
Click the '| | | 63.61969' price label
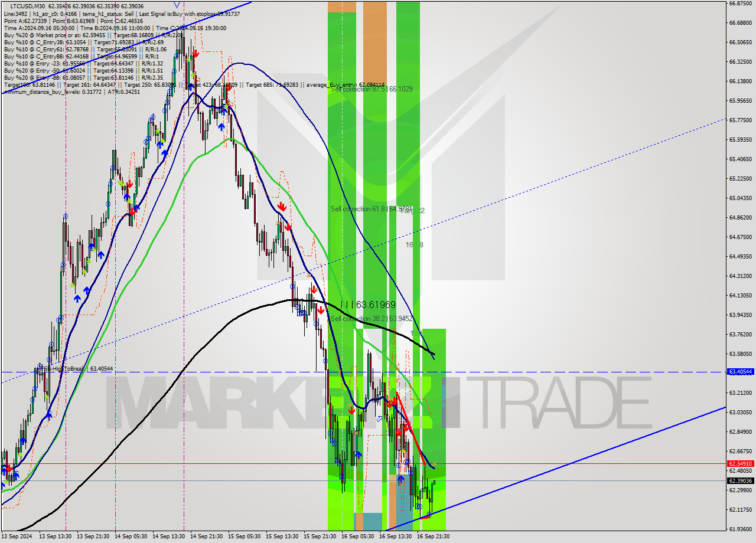click(x=368, y=305)
